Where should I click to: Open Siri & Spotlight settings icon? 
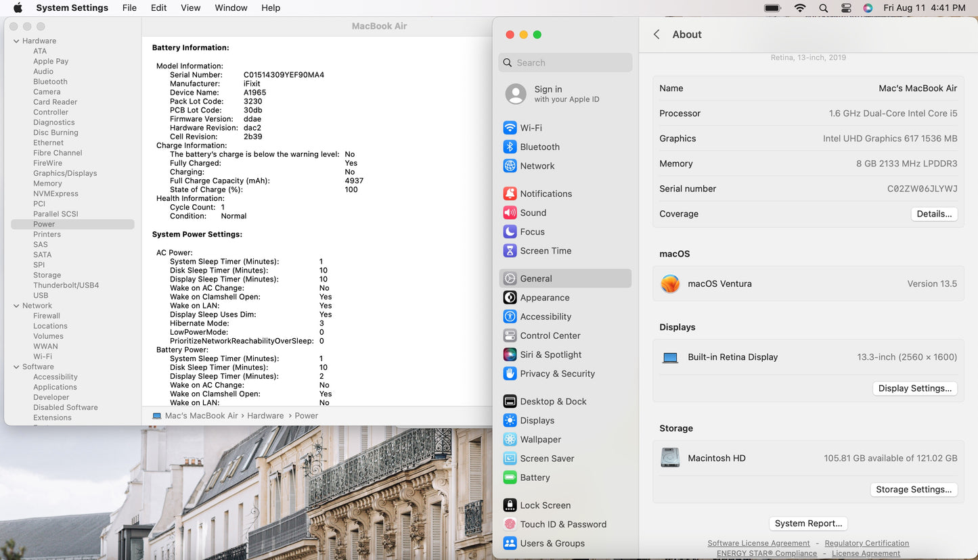[510, 354]
